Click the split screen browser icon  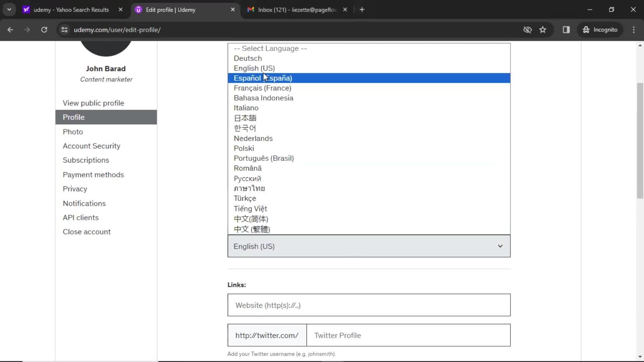(x=566, y=29)
